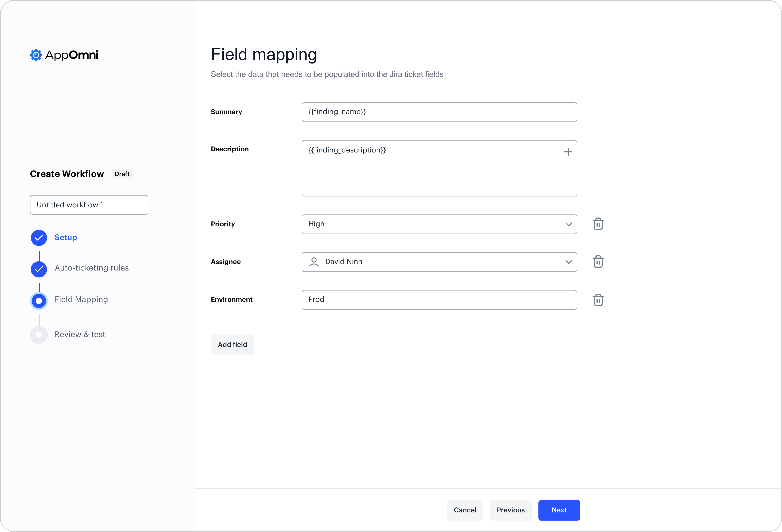Click the person icon in Assignee field

coord(314,262)
